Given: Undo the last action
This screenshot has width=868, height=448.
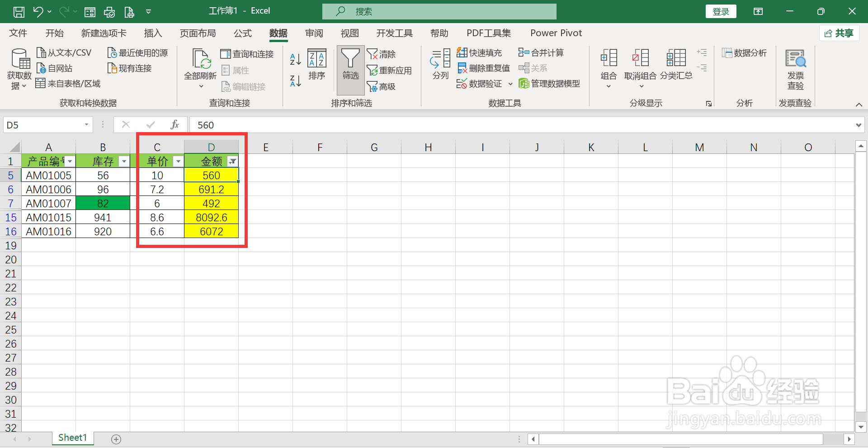Looking at the screenshot, I should [38, 11].
